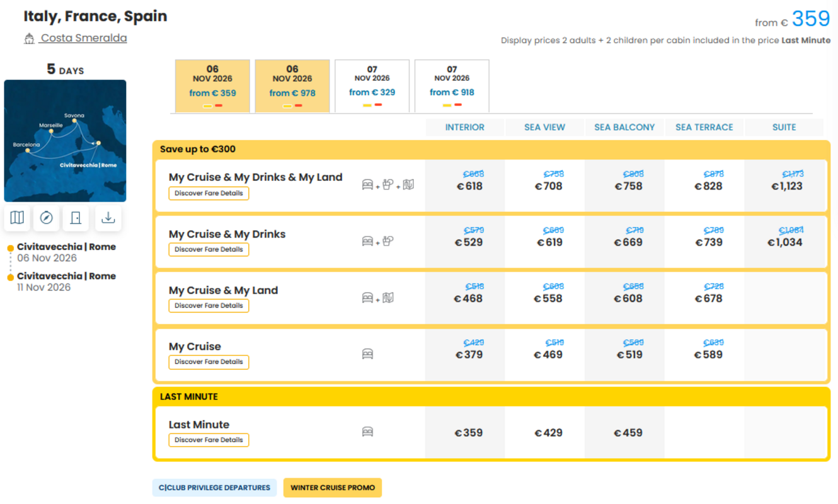Open Discover Fare Details for My Cruise & My Drinks
The image size is (838, 504).
pos(209,249)
